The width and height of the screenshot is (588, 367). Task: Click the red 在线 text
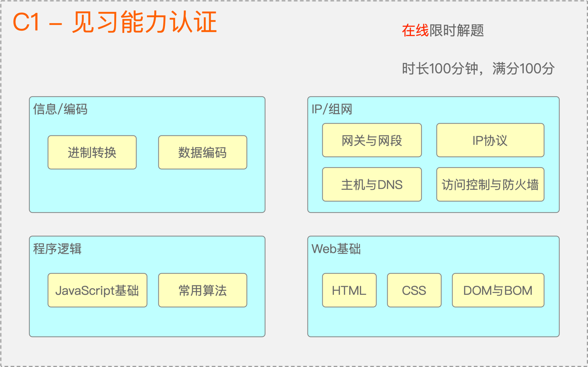tap(415, 31)
